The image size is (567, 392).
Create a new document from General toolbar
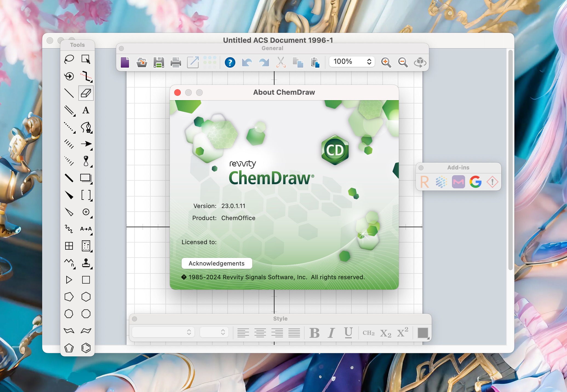pos(125,62)
